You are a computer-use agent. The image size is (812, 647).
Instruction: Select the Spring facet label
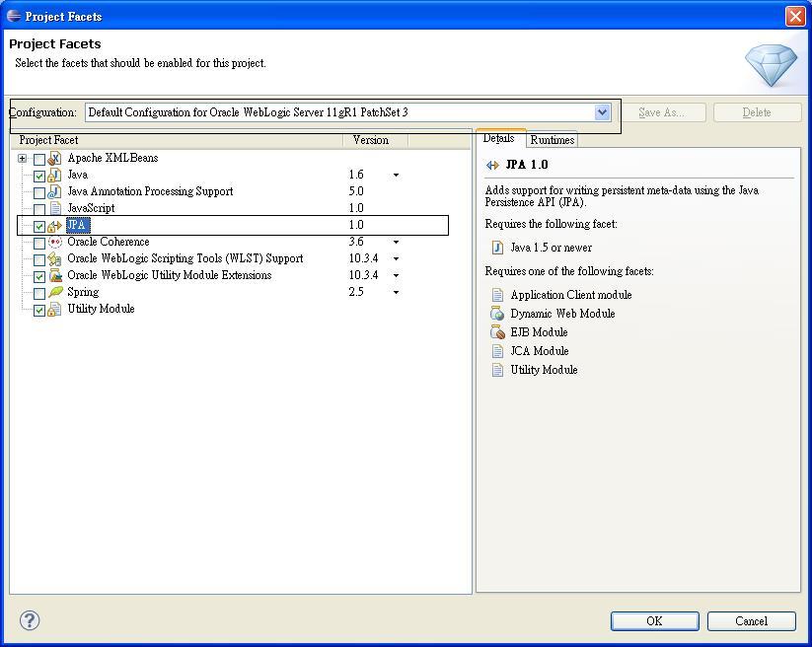click(83, 292)
